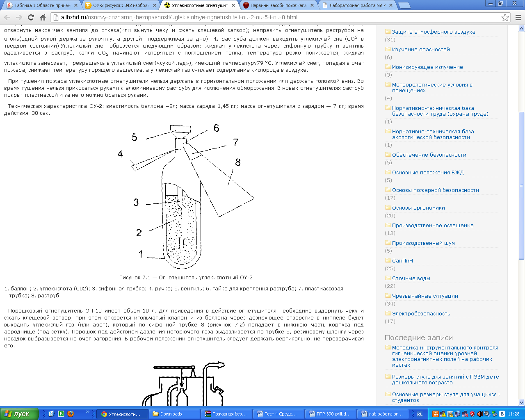The height and width of the screenshot is (420, 525).
Task: Close the 'ОУ-2 рисунок: 342 изображ' tab
Action: [x=155, y=5]
